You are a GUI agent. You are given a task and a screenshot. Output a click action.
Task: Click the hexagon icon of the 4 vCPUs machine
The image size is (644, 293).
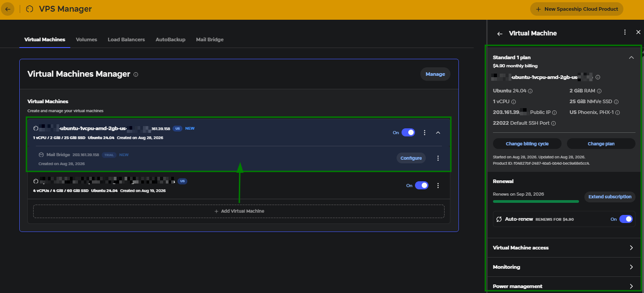[x=36, y=181]
